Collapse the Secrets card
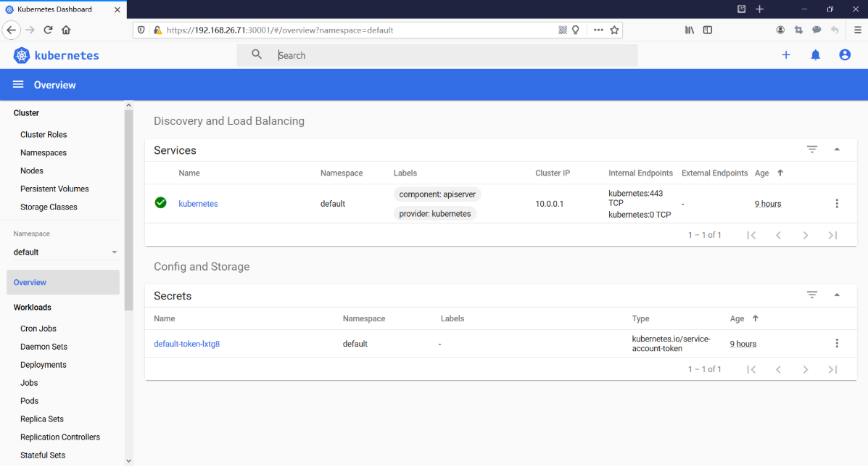Viewport: 868px width, 470px height. (x=837, y=295)
